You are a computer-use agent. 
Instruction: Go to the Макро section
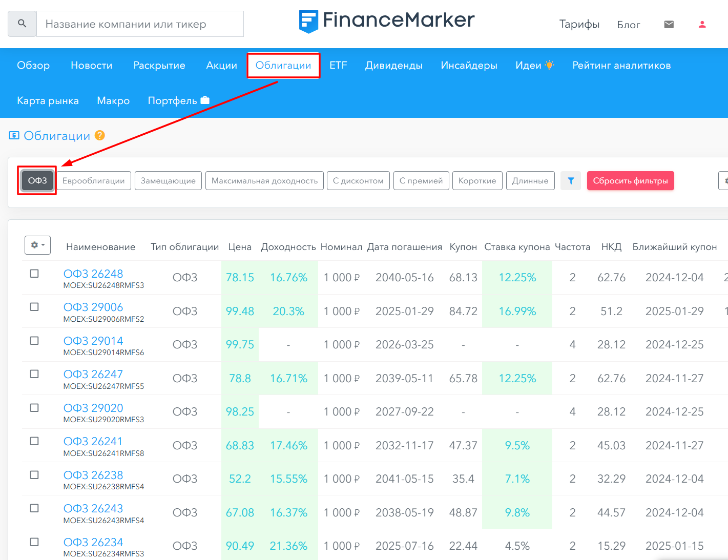coord(113,100)
